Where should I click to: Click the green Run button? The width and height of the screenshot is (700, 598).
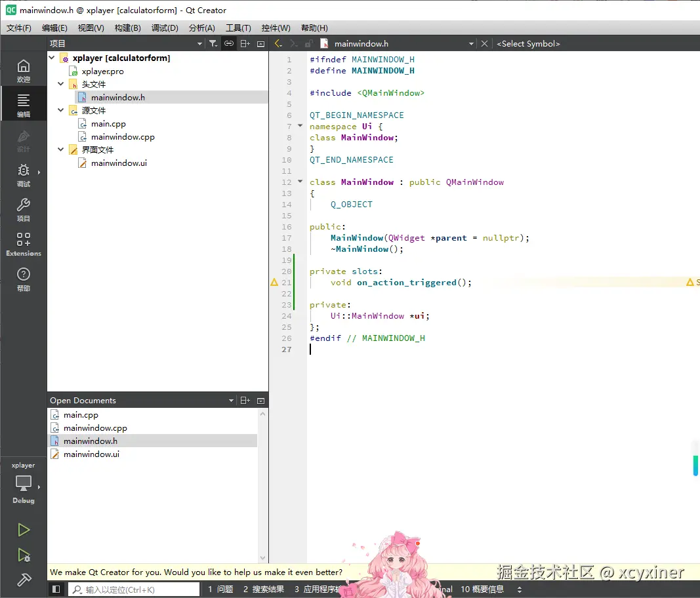[x=24, y=530]
